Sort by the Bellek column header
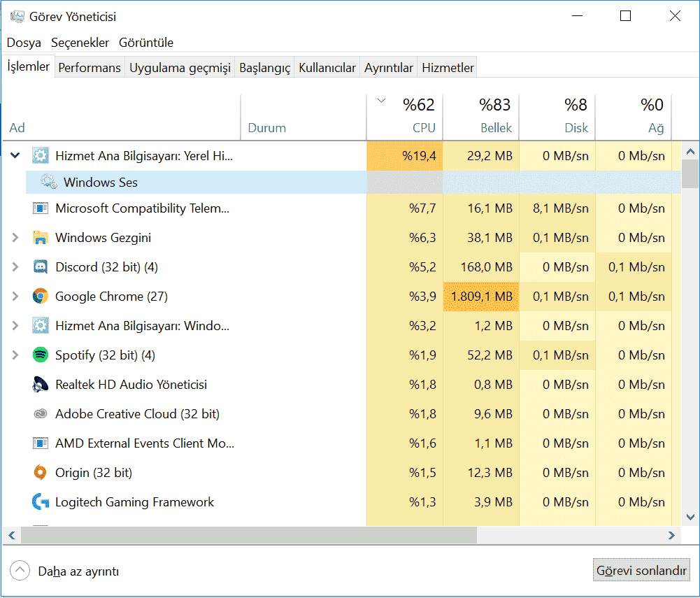The width and height of the screenshot is (700, 598). click(x=481, y=118)
